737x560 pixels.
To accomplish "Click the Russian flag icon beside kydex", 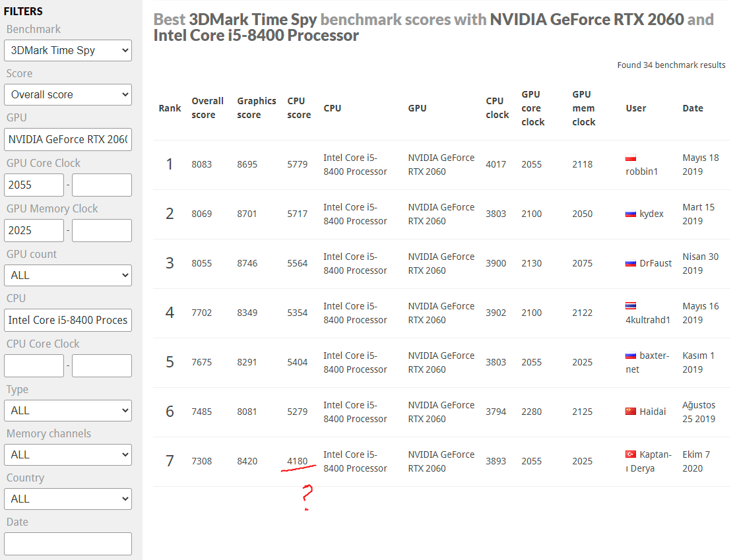I will pyautogui.click(x=631, y=214).
